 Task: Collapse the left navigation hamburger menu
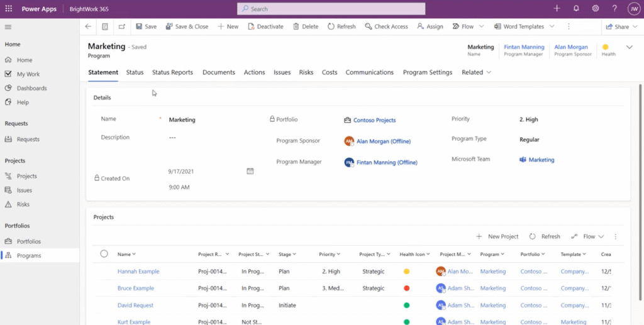[x=8, y=27]
